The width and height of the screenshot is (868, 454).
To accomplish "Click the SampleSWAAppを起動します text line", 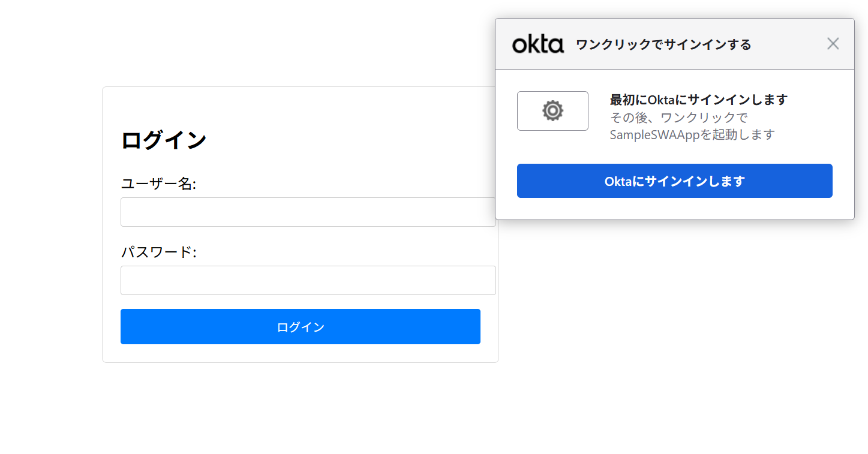I will tap(692, 134).
